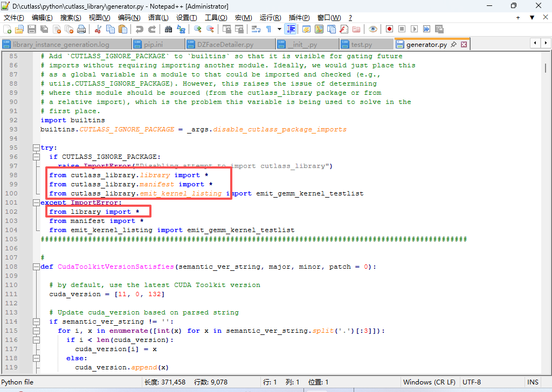Image resolution: width=552 pixels, height=392 pixels.
Task: Switch INS to overwrite mode in status bar
Action: 534,382
